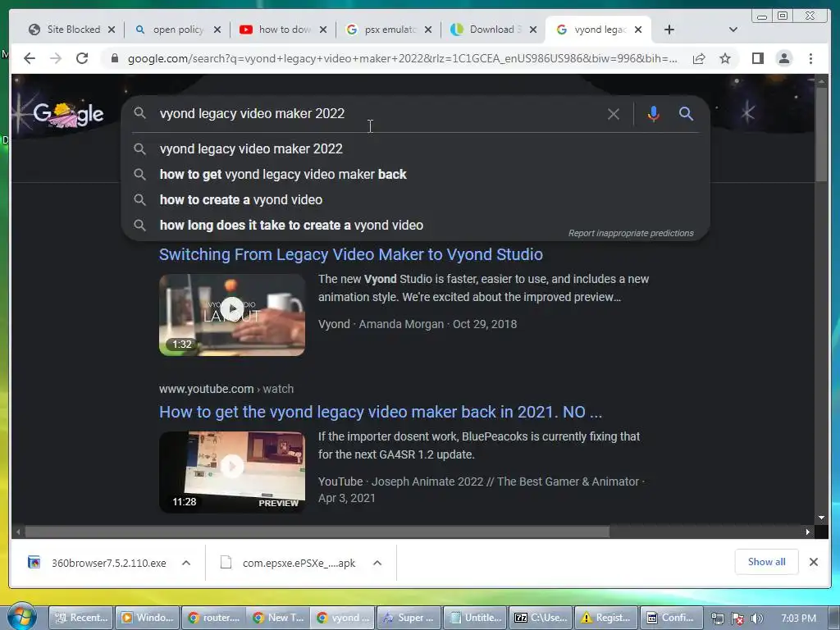Viewport: 840px width, 630px height.
Task: Switch to Config taskbar window
Action: pyautogui.click(x=671, y=618)
